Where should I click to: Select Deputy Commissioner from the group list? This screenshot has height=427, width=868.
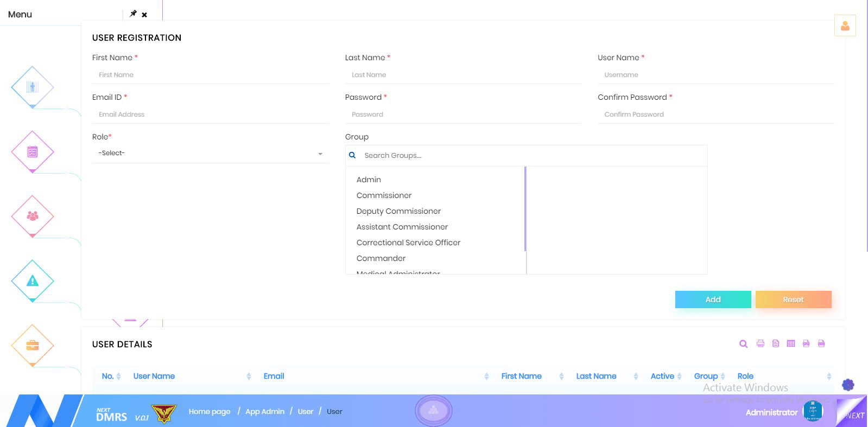(398, 211)
